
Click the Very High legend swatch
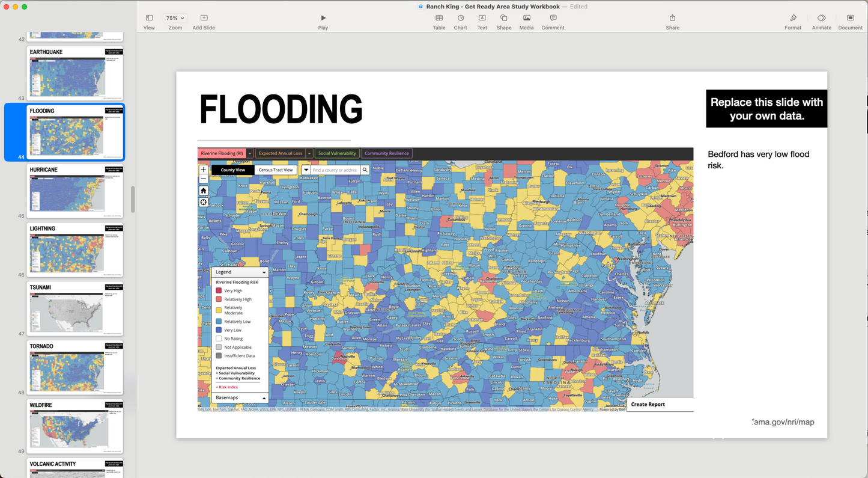coord(219,290)
